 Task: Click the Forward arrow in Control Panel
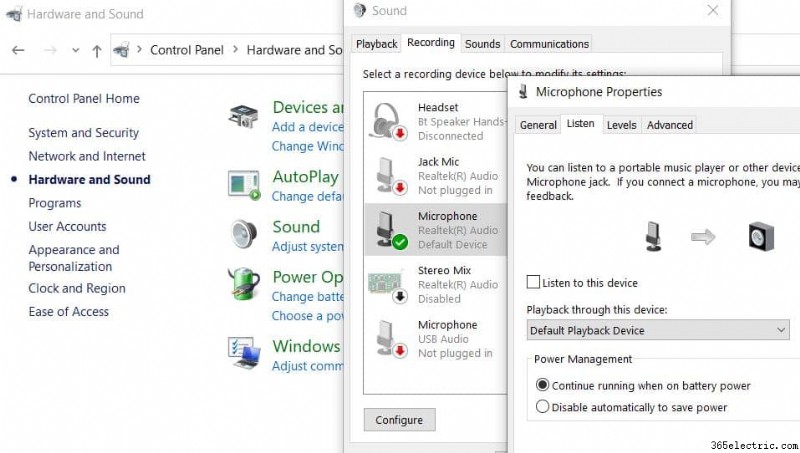[x=50, y=50]
